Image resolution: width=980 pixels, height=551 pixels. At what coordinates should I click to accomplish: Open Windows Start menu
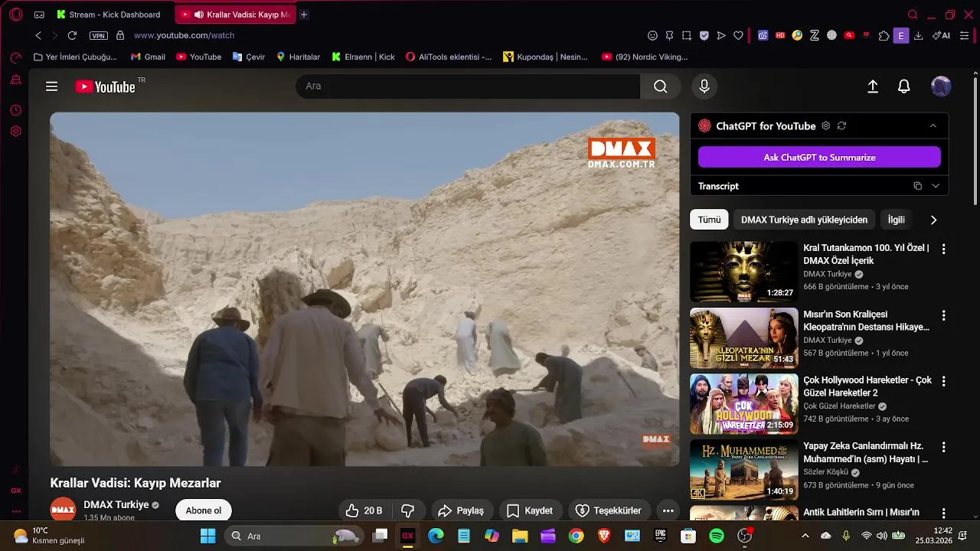207,536
